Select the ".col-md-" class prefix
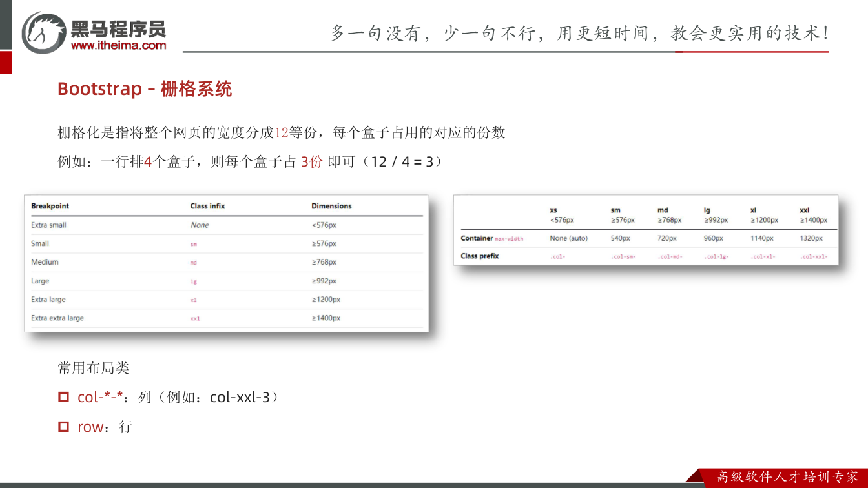The width and height of the screenshot is (868, 488). 670,257
